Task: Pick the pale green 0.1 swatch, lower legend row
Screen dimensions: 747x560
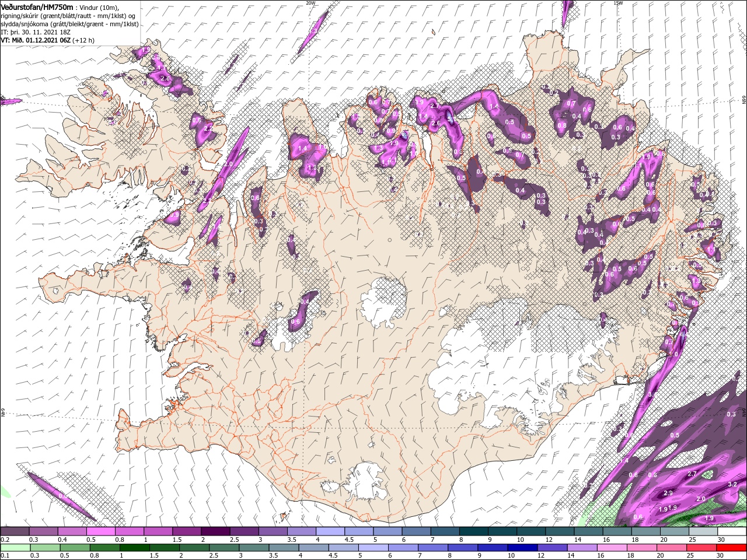Action: coord(15,548)
